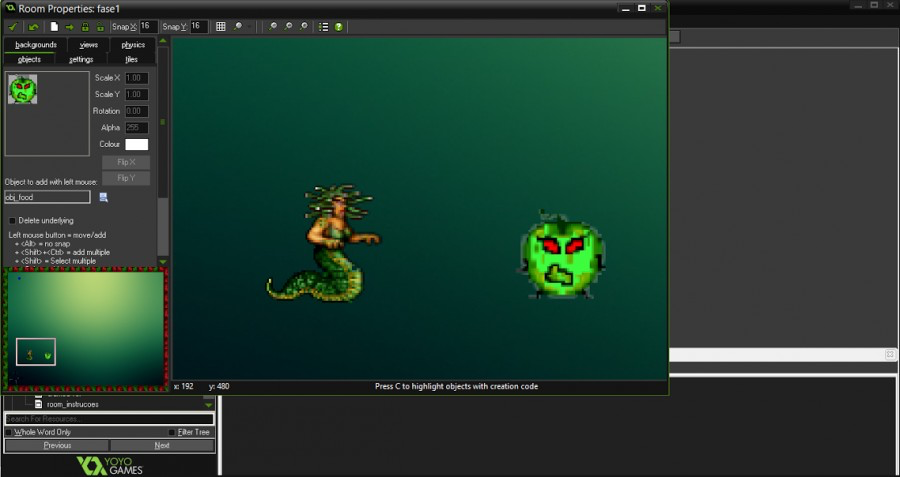Click the YoYo Games logo
The height and width of the screenshot is (477, 900).
point(110,466)
